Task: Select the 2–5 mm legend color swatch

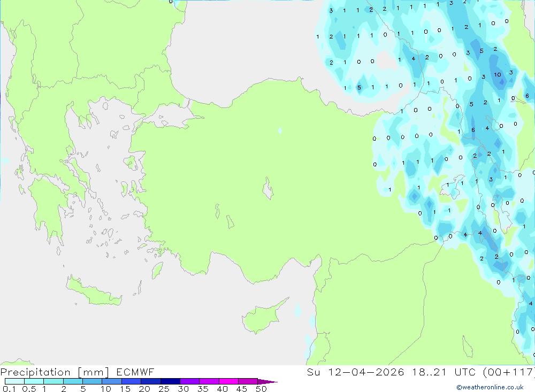Action: (x=73, y=381)
